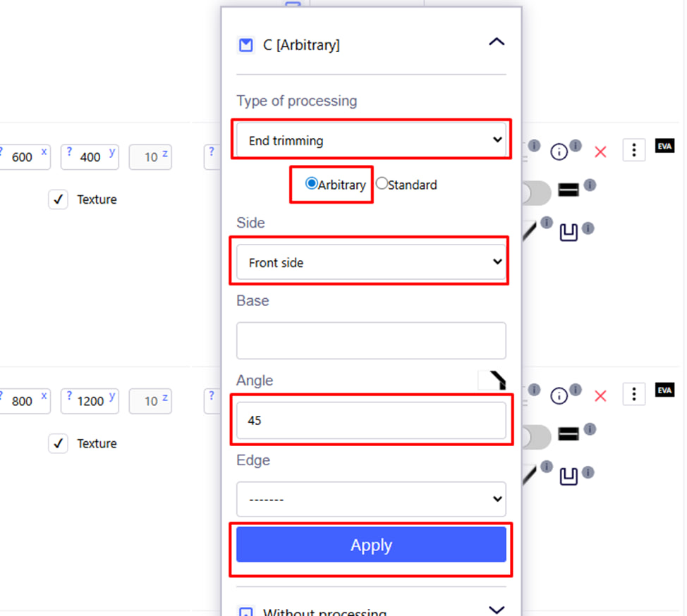Open three-dot menu on the 800x1200 row
687x616 pixels.
click(634, 394)
